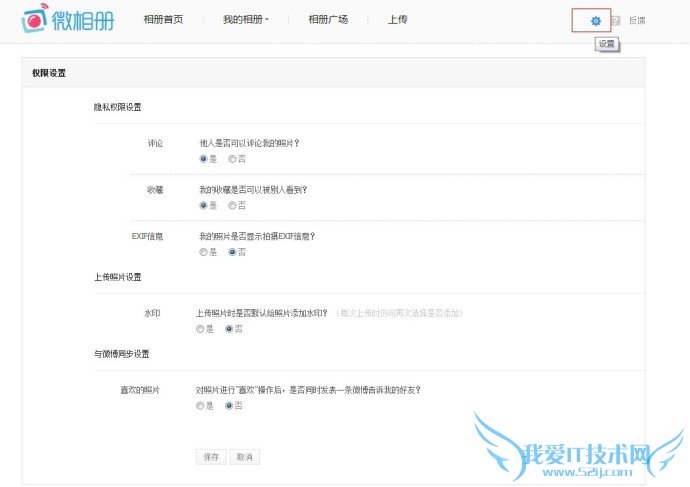Select 否 for 评论 permission

(x=232, y=159)
